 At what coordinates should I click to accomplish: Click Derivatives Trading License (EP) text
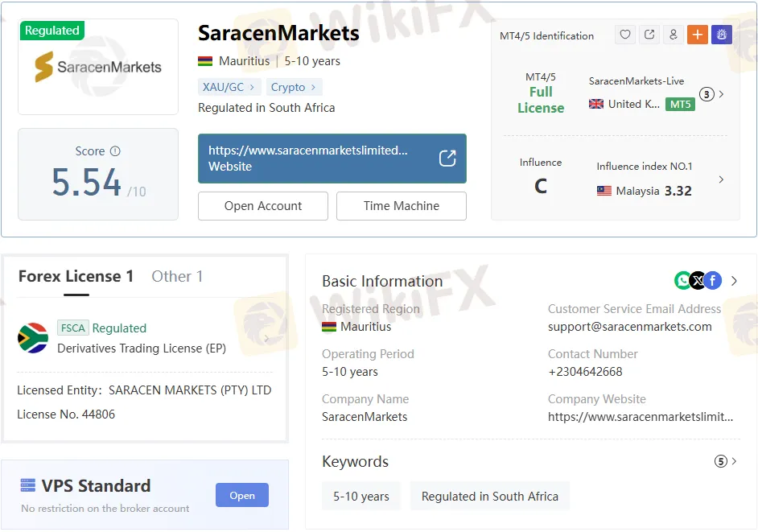click(x=142, y=348)
